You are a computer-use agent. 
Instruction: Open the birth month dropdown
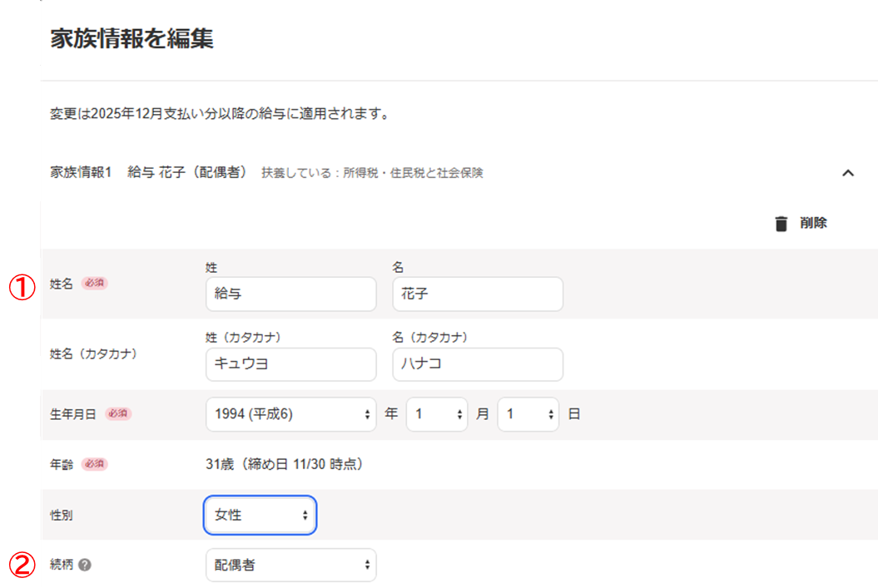click(x=437, y=414)
